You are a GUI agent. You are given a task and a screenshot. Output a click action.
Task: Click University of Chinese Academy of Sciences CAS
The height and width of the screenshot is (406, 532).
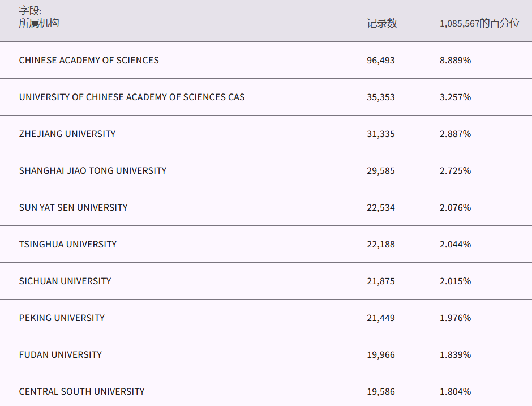coord(132,97)
